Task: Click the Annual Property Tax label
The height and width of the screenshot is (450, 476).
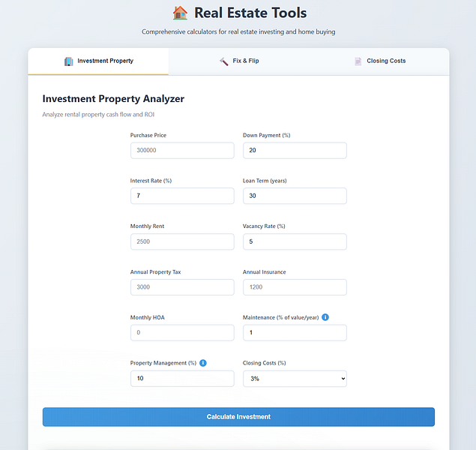Action: coord(156,272)
